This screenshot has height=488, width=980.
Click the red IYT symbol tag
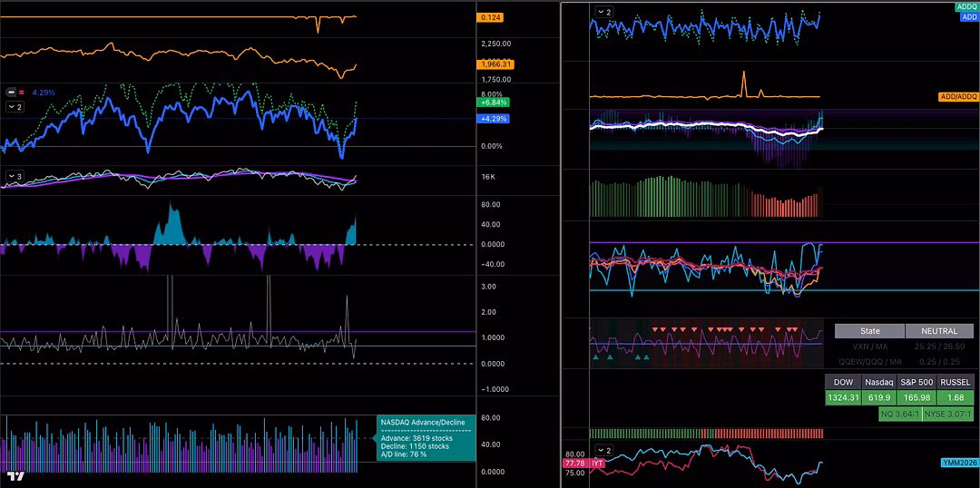[598, 464]
